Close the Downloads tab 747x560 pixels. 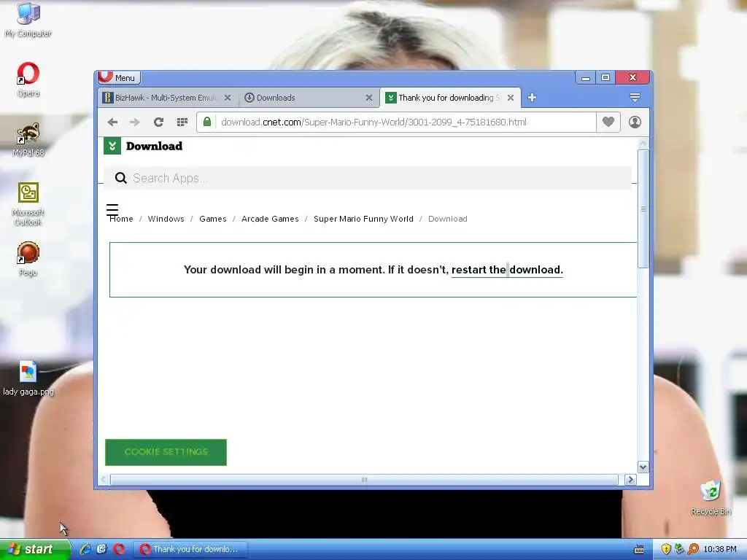pos(368,98)
